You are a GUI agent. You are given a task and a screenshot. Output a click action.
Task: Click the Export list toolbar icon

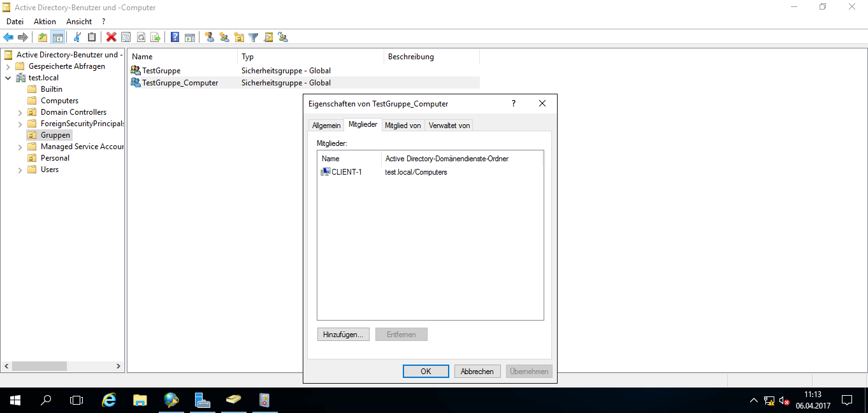[155, 37]
